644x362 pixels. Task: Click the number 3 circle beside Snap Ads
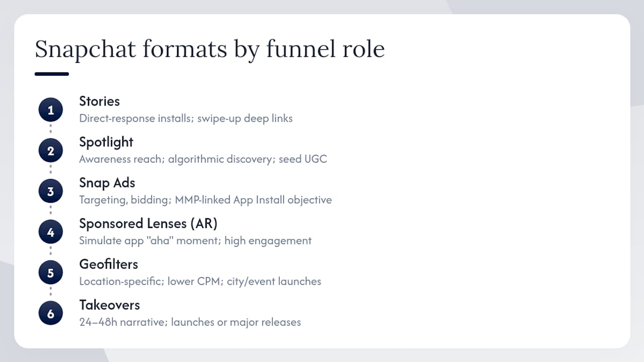[x=51, y=192]
